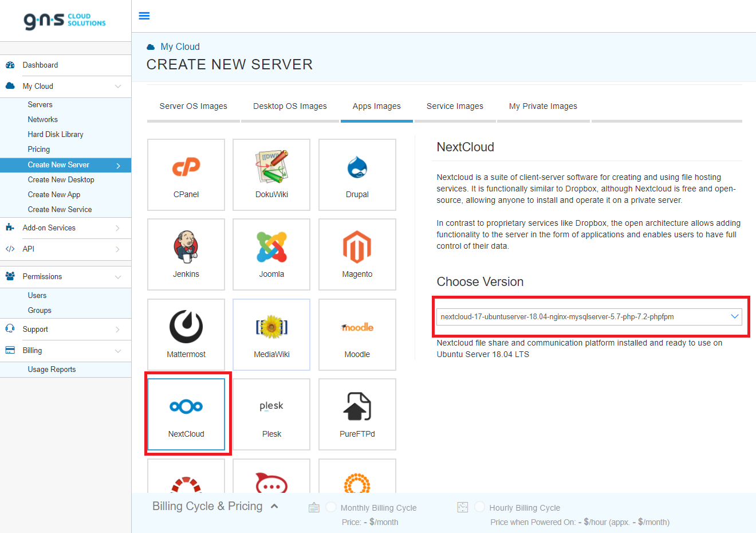Collapse the Billing Cycle & Pricing panel
This screenshot has width=756, height=533.
click(274, 506)
